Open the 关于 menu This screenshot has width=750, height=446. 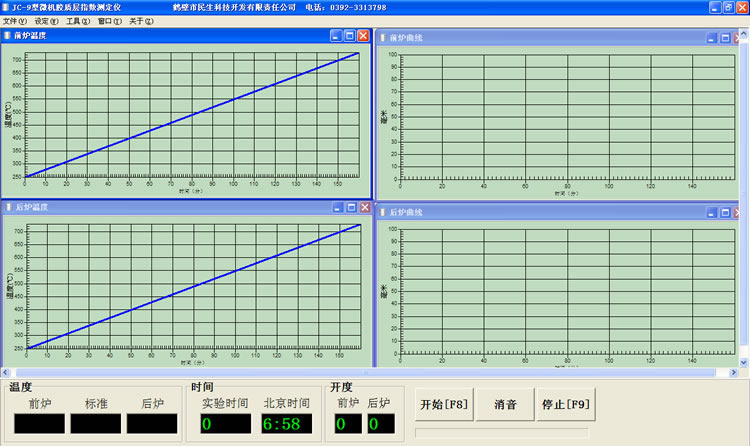[141, 20]
